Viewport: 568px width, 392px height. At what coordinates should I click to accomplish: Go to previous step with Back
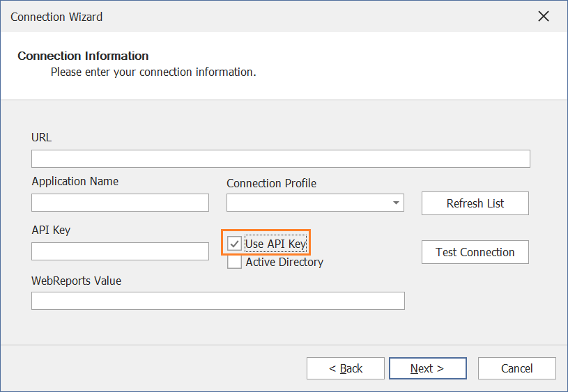coord(345,368)
